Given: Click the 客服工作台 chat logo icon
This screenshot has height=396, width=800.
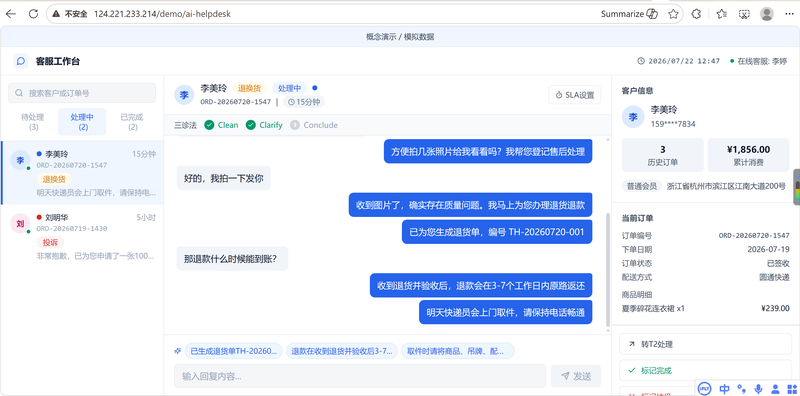Looking at the screenshot, I should coord(21,61).
